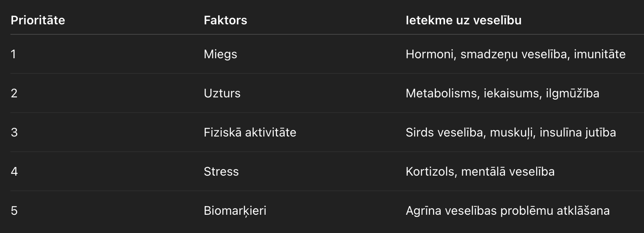644x233 pixels.
Task: Click Agrīna veselības problēmu atklāšana text
Action: (507, 211)
